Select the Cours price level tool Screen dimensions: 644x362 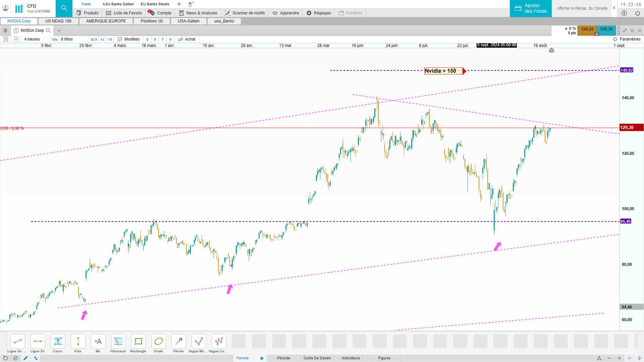click(x=58, y=342)
